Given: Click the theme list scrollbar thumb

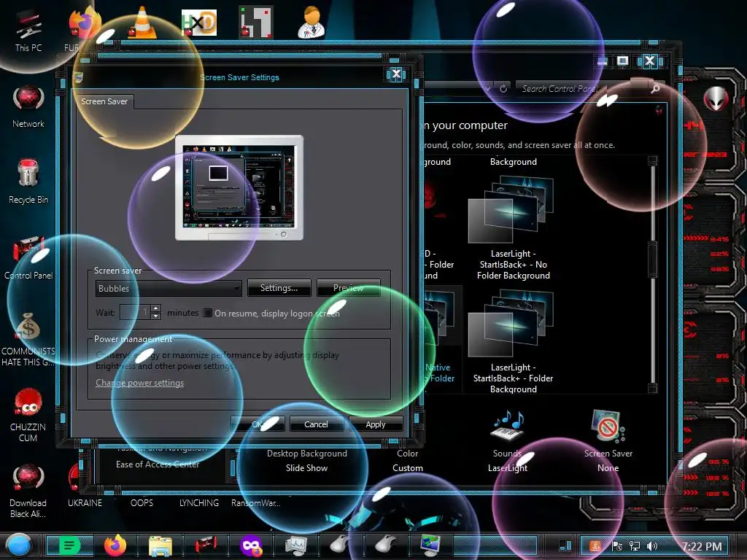Looking at the screenshot, I should click(653, 260).
